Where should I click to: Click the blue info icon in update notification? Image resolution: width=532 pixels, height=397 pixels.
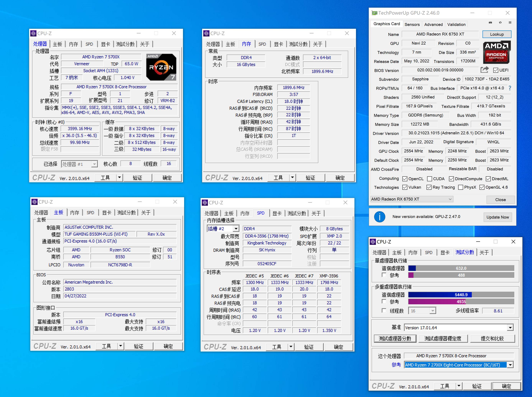tap(380, 216)
